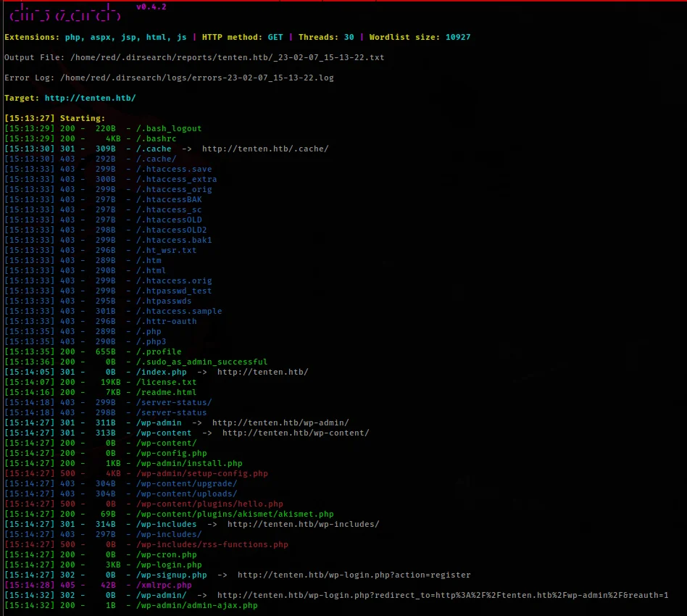The width and height of the screenshot is (687, 616).
Task: Click the /.htaccess_extra path
Action: pos(176,179)
